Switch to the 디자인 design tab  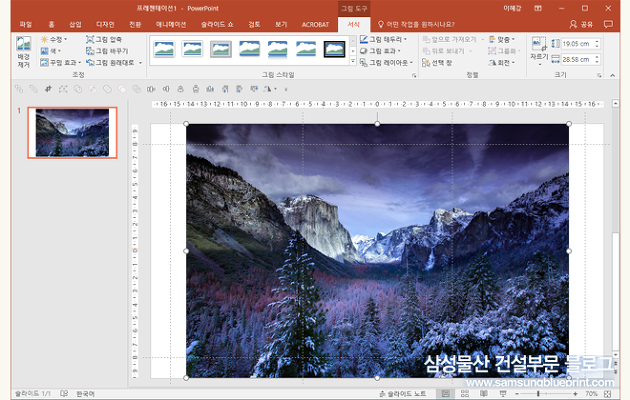105,24
